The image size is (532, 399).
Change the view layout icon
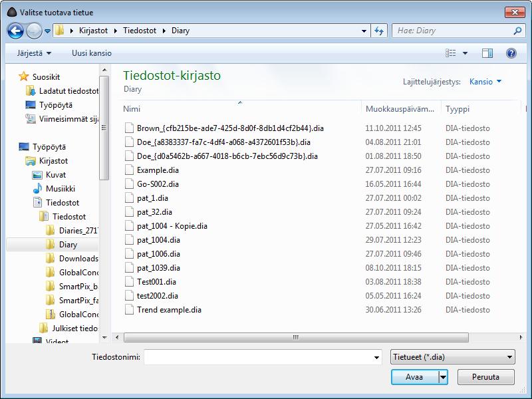[x=451, y=53]
